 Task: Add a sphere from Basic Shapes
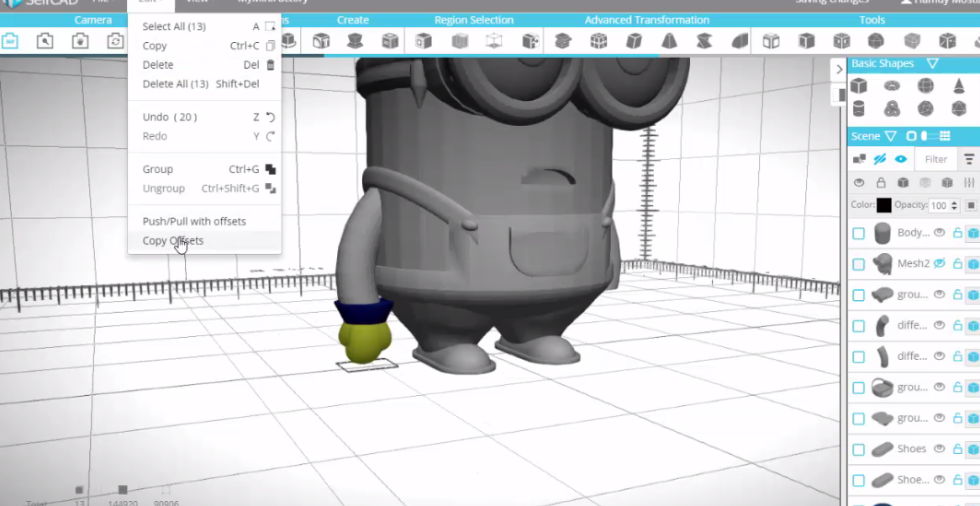[x=925, y=86]
